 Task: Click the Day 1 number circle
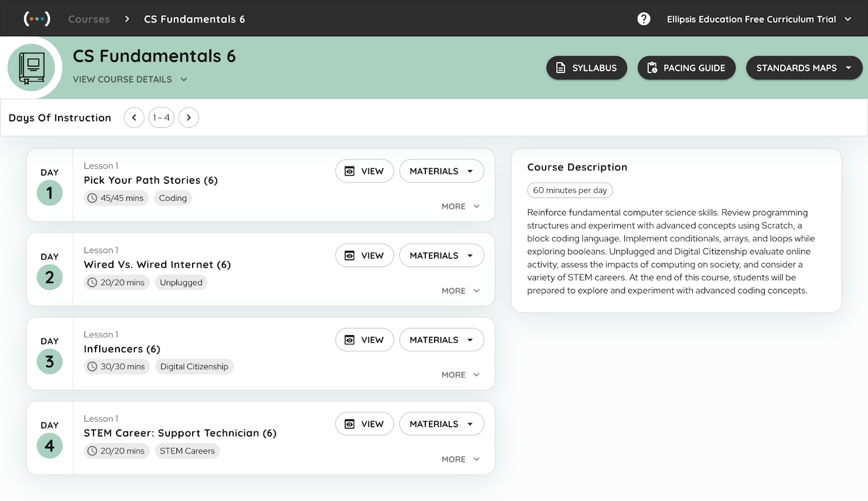[49, 193]
